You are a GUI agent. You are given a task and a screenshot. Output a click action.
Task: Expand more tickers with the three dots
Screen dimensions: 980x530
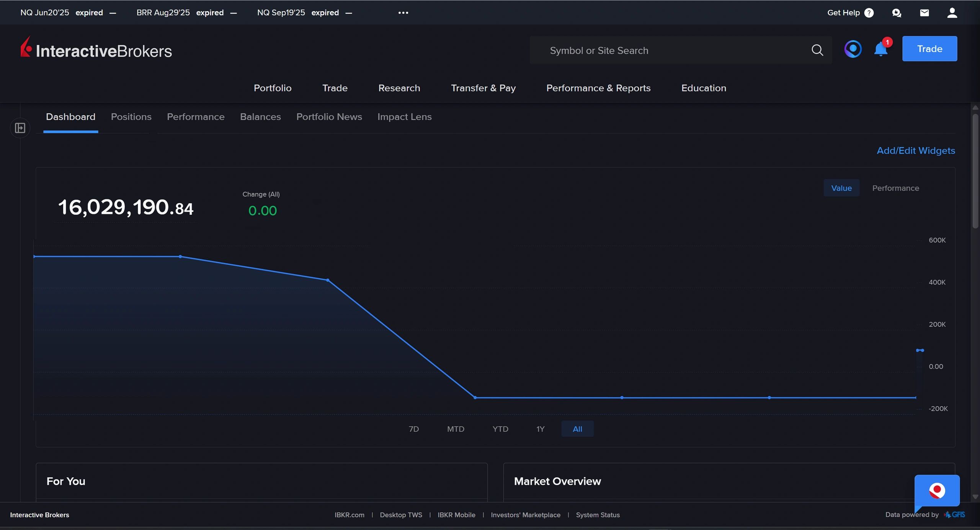403,13
